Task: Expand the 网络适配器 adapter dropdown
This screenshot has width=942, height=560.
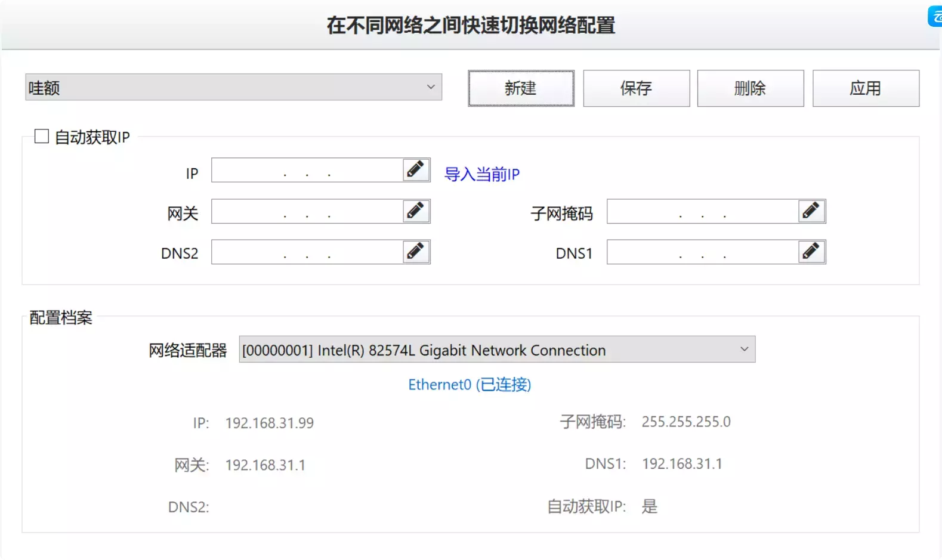Action: click(x=497, y=349)
